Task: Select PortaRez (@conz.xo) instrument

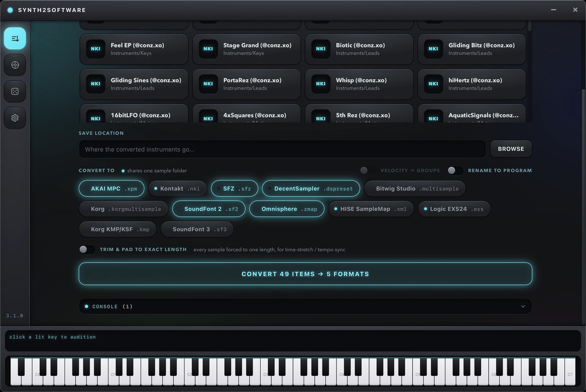Action: [246, 84]
